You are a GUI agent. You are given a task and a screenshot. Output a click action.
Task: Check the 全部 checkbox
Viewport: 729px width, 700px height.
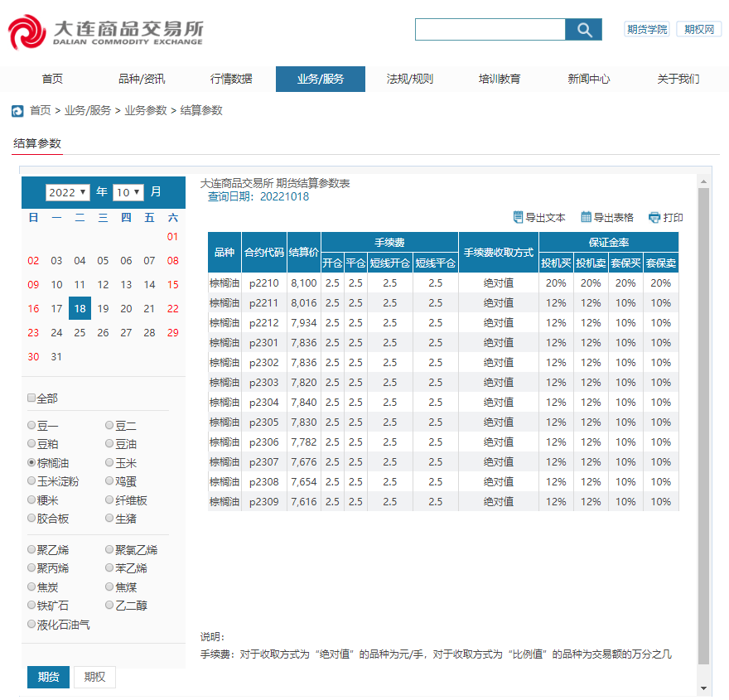click(32, 398)
